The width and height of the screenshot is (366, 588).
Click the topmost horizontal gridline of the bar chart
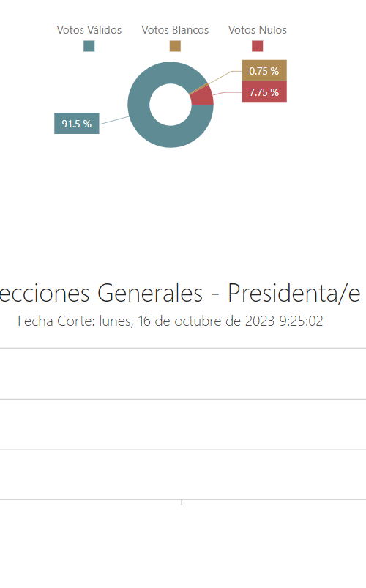[x=183, y=349]
